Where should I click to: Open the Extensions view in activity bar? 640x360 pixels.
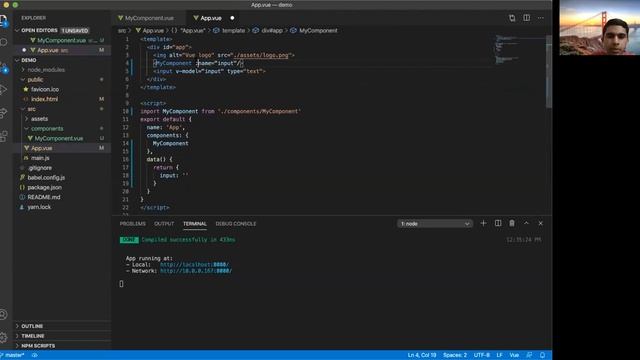pyautogui.click(x=4, y=136)
